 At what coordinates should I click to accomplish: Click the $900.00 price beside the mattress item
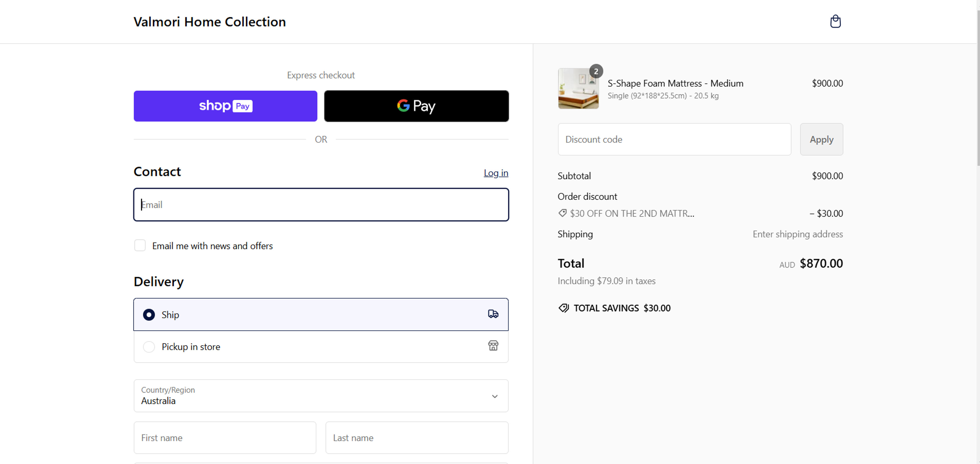pos(827,83)
